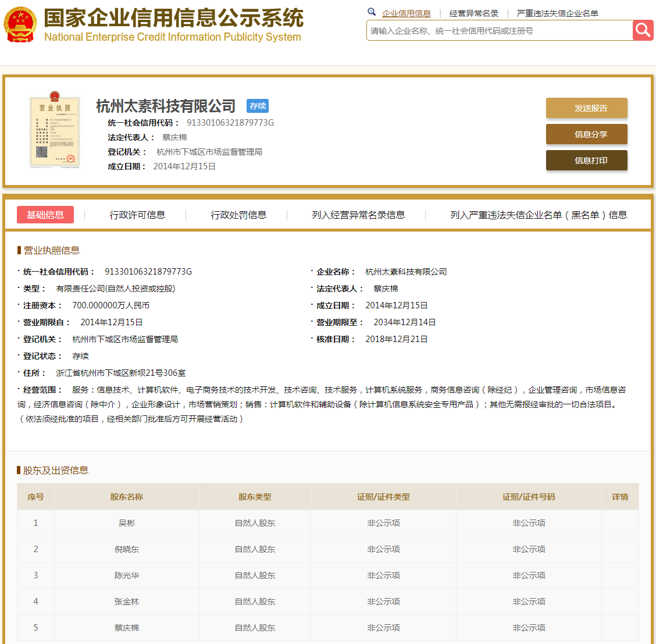
Task: Click the small magnifier before 企业信用信息
Action: click(372, 12)
